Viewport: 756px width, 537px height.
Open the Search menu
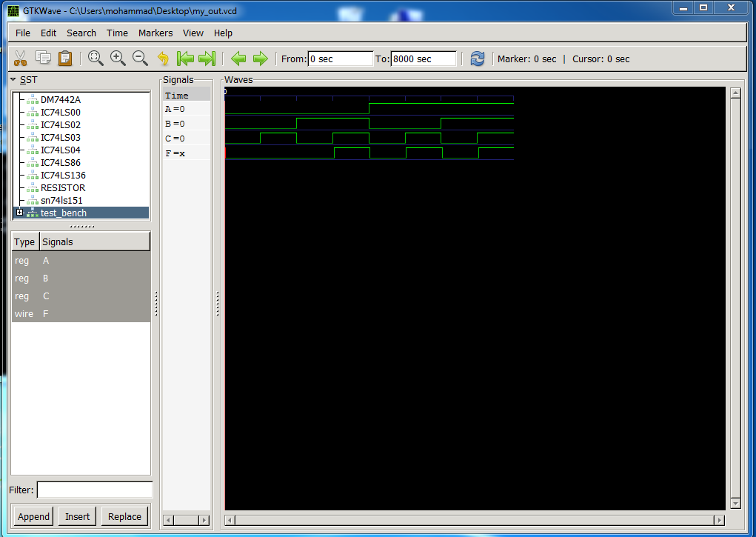coord(81,33)
